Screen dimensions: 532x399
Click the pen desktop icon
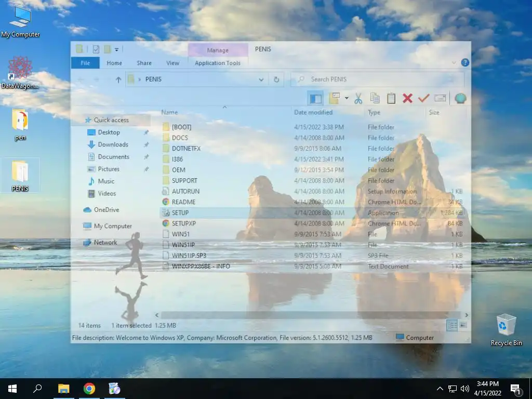pyautogui.click(x=20, y=124)
